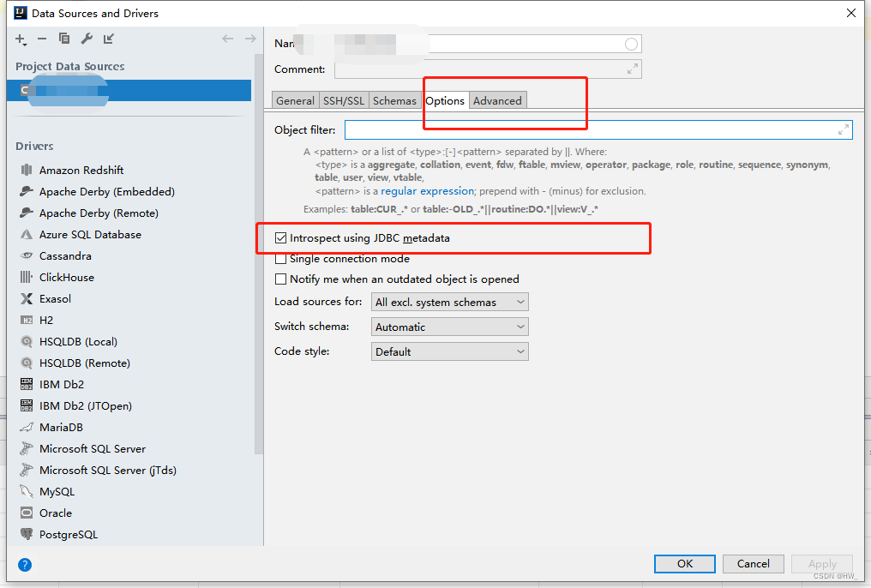Go forward with right arrow icon
Image resolution: width=871 pixels, height=588 pixels.
250,39
